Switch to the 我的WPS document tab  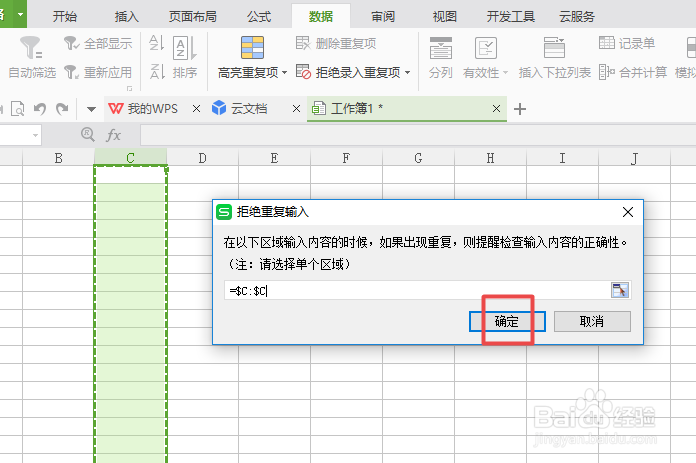(144, 108)
